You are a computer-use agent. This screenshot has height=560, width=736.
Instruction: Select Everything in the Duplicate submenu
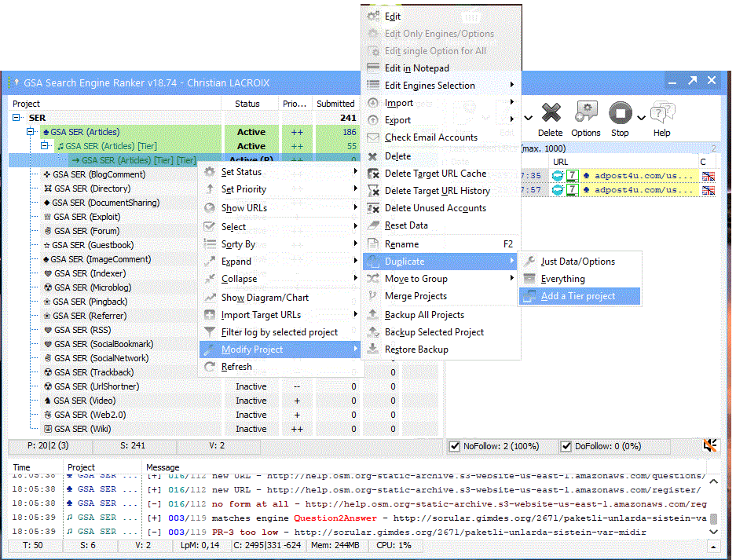[x=562, y=279]
